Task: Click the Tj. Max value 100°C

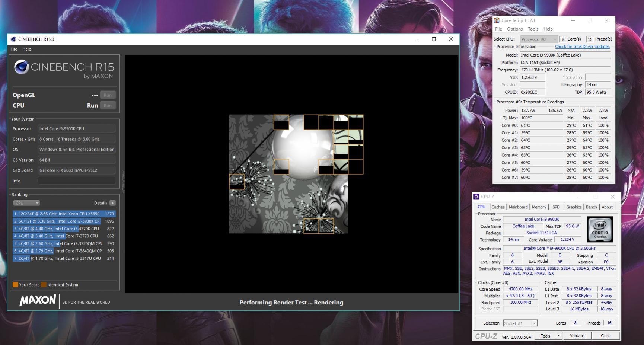Action: [542, 118]
